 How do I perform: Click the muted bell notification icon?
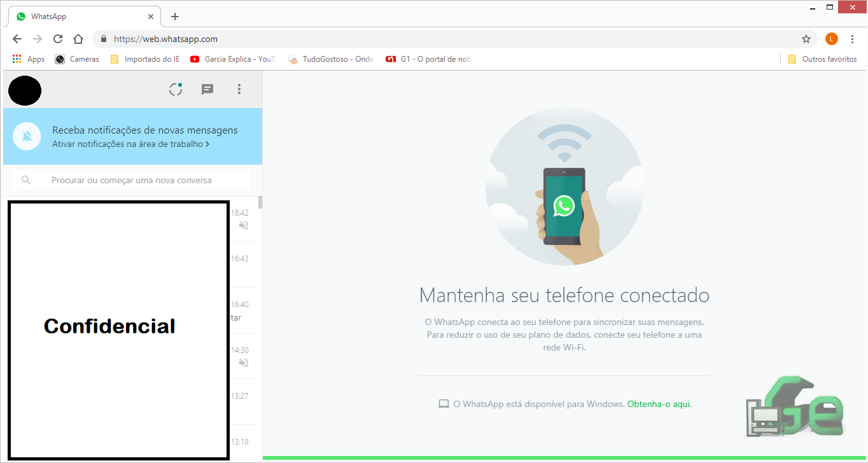click(x=27, y=136)
